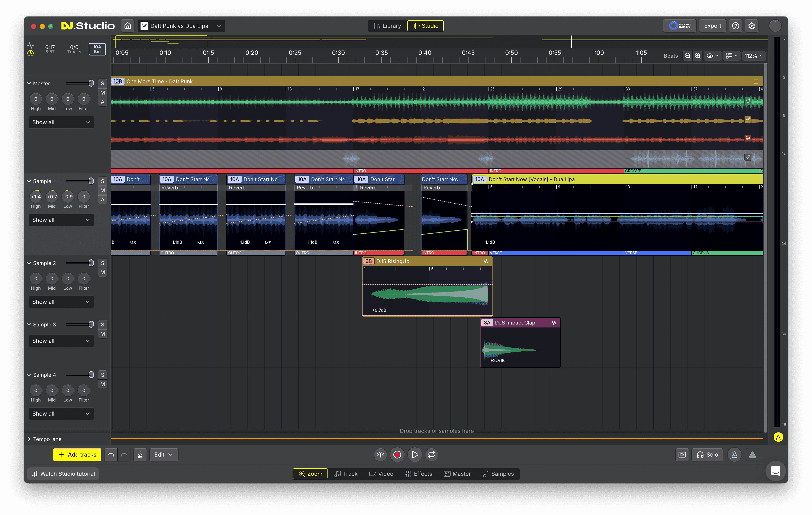This screenshot has height=515, width=812.
Task: Solo the Sample 2 track
Action: pyautogui.click(x=103, y=263)
